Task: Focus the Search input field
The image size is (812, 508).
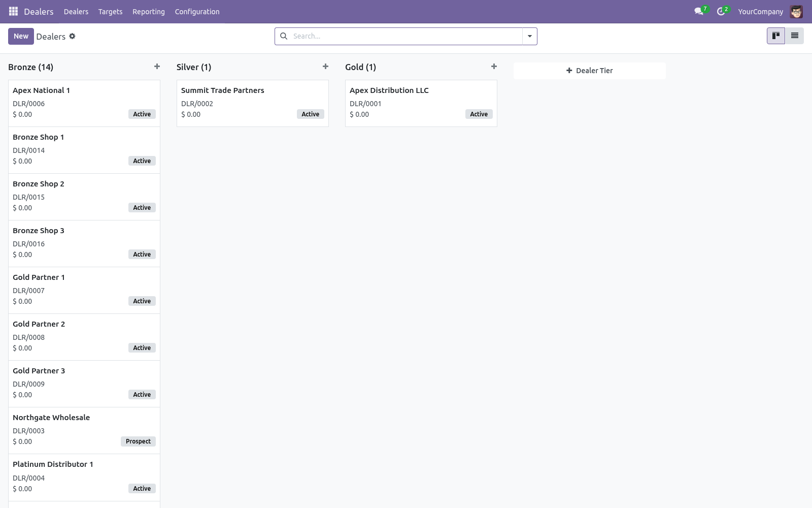Action: (406, 36)
